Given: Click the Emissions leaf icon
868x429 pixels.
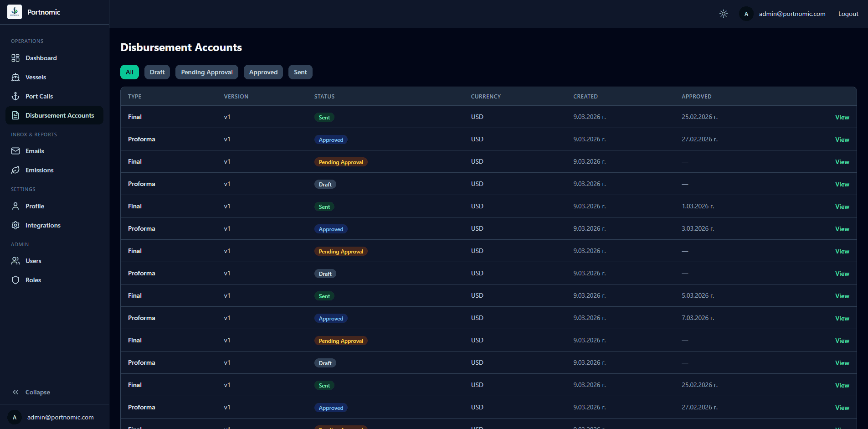Looking at the screenshot, I should click(x=15, y=170).
